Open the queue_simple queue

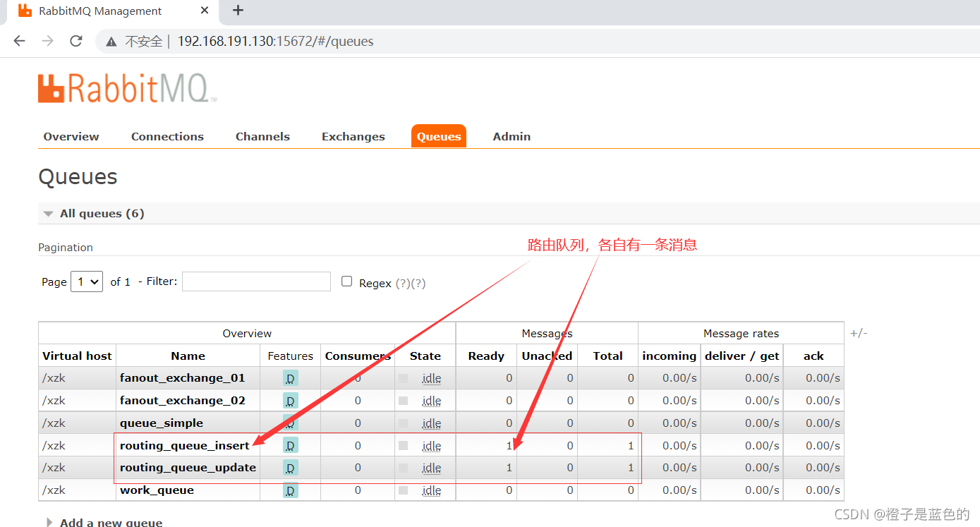coord(162,423)
